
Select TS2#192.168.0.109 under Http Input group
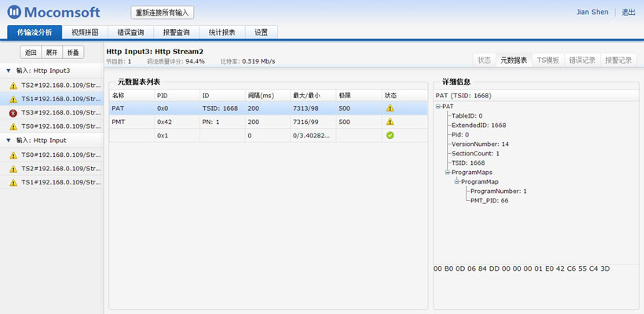51,169
